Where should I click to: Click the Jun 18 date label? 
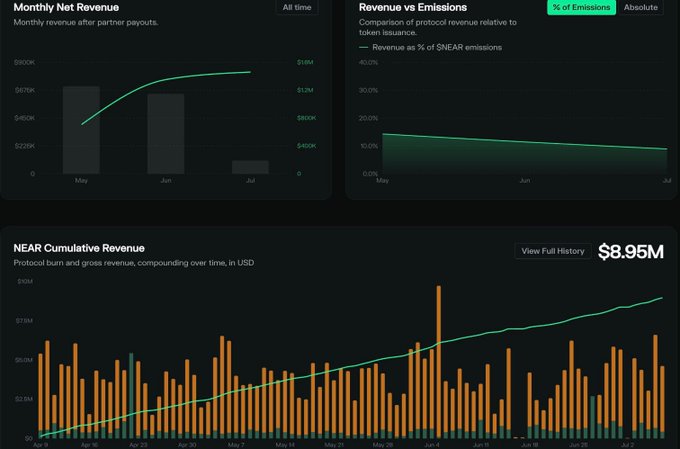pyautogui.click(x=530, y=445)
